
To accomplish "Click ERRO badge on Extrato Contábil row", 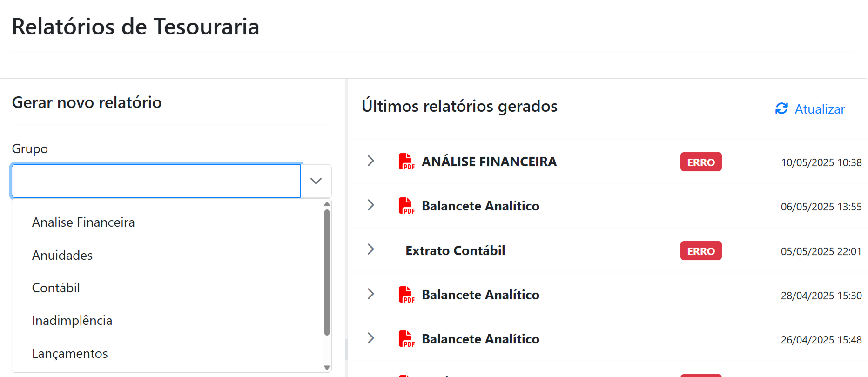I will coord(700,251).
